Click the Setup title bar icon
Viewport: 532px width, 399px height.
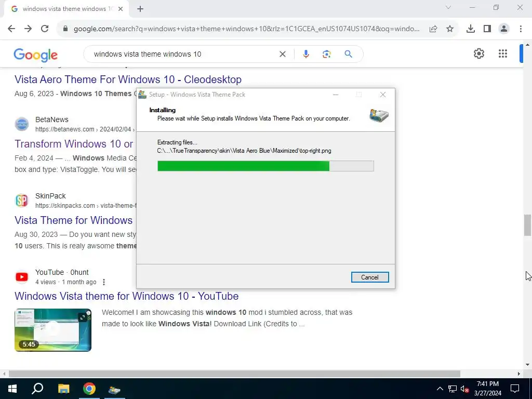point(142,95)
